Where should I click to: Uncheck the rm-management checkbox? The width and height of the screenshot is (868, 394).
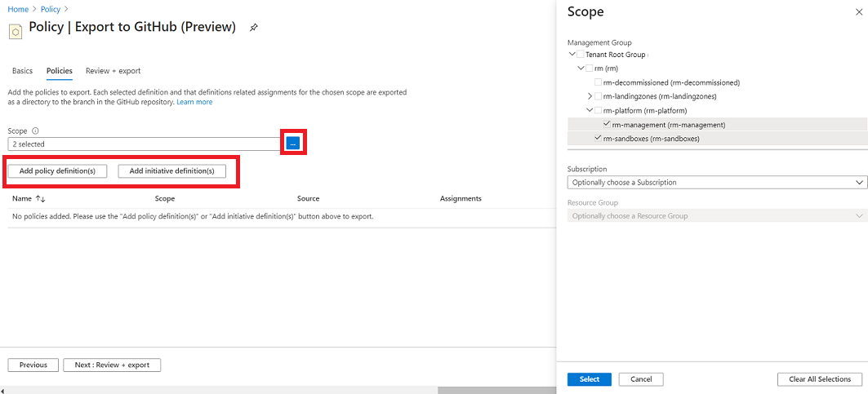[x=607, y=124]
